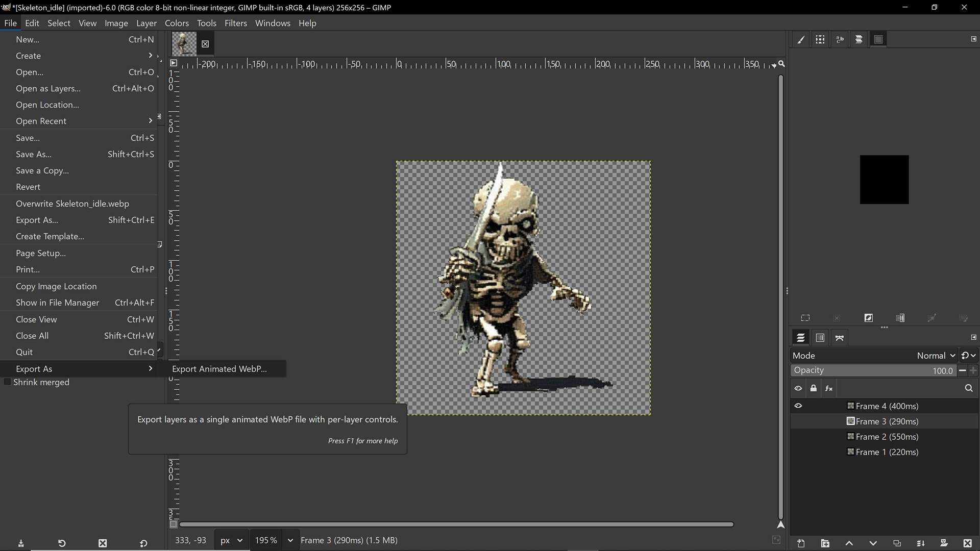The height and width of the screenshot is (551, 980).
Task: Close the image tab with X
Action: click(x=205, y=44)
